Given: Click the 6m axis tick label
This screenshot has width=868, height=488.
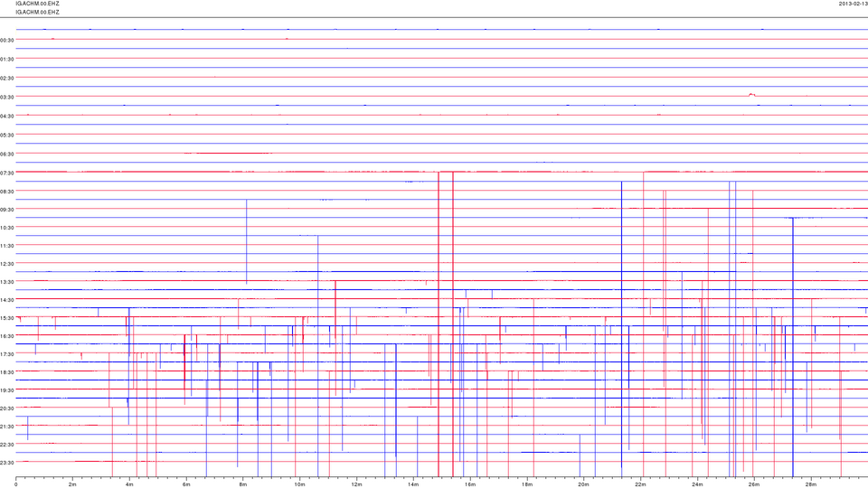Looking at the screenshot, I should (186, 484).
